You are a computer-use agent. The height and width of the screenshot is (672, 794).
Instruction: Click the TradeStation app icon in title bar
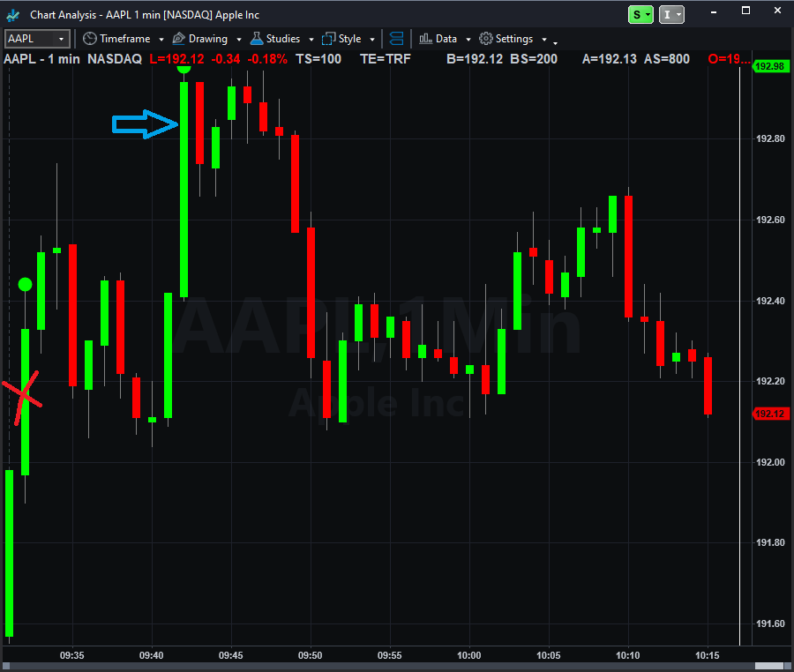point(12,15)
